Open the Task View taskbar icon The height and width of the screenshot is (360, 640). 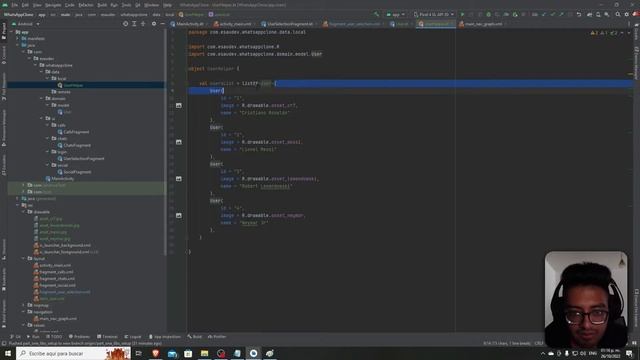(x=139, y=353)
